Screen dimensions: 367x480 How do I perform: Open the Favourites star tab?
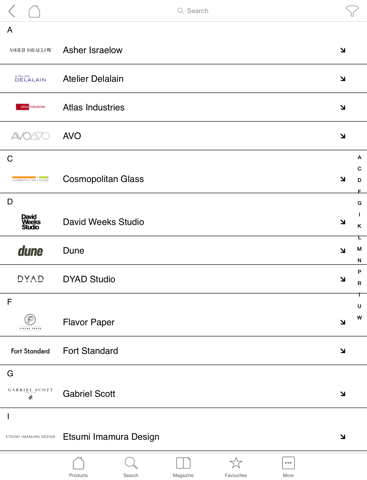[236, 467]
